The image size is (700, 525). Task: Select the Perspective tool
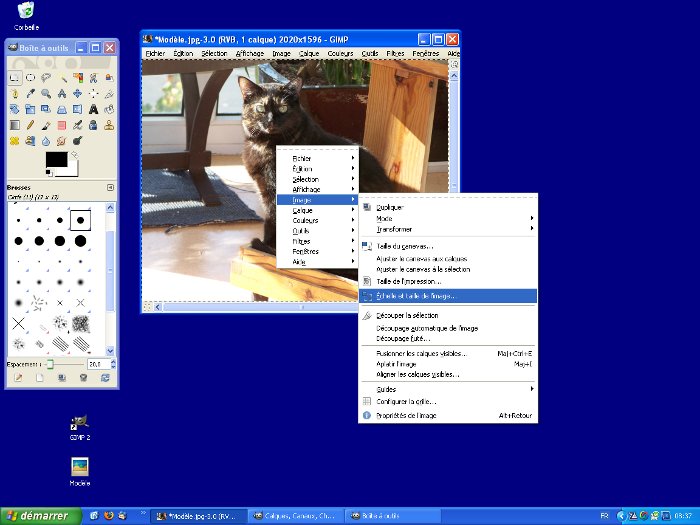[62, 109]
